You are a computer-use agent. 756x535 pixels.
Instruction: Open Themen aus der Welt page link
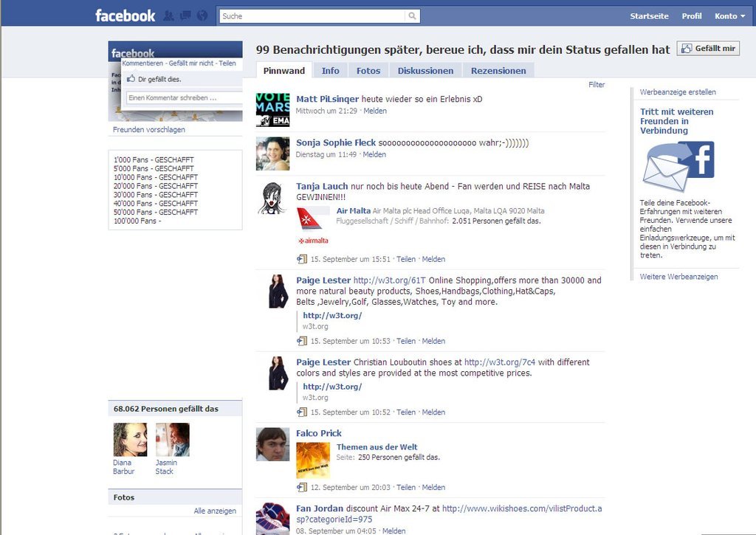pyautogui.click(x=377, y=446)
